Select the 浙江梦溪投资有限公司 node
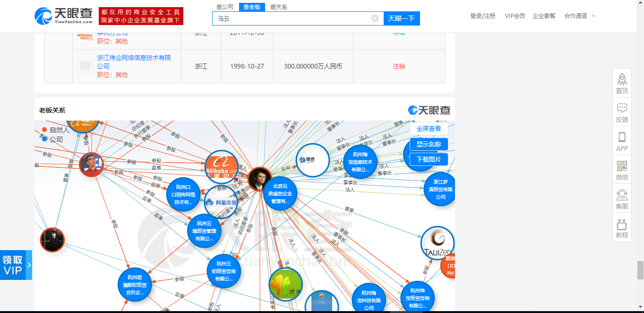The height and width of the screenshot is (313, 644). 440,189
